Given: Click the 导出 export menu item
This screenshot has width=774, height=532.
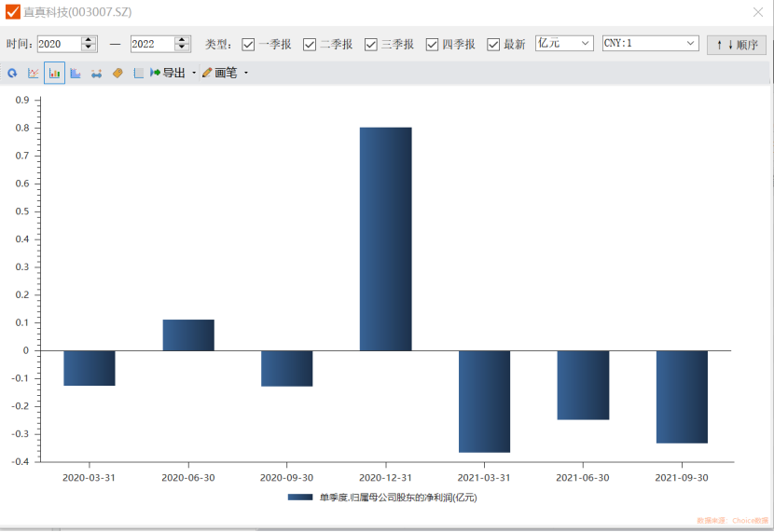Looking at the screenshot, I should [168, 73].
